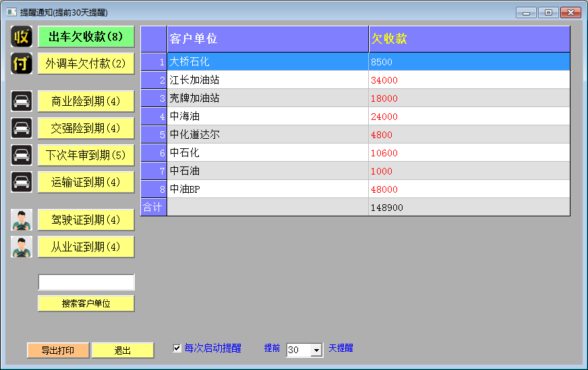
Task: Toggle 每次启动提醒 checkbox
Action: 177,348
